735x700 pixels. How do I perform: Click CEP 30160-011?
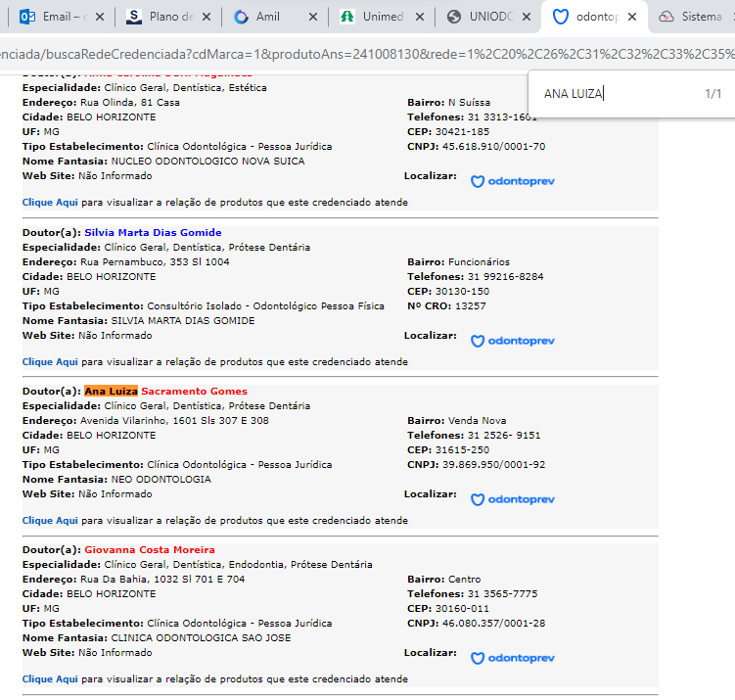[462, 609]
